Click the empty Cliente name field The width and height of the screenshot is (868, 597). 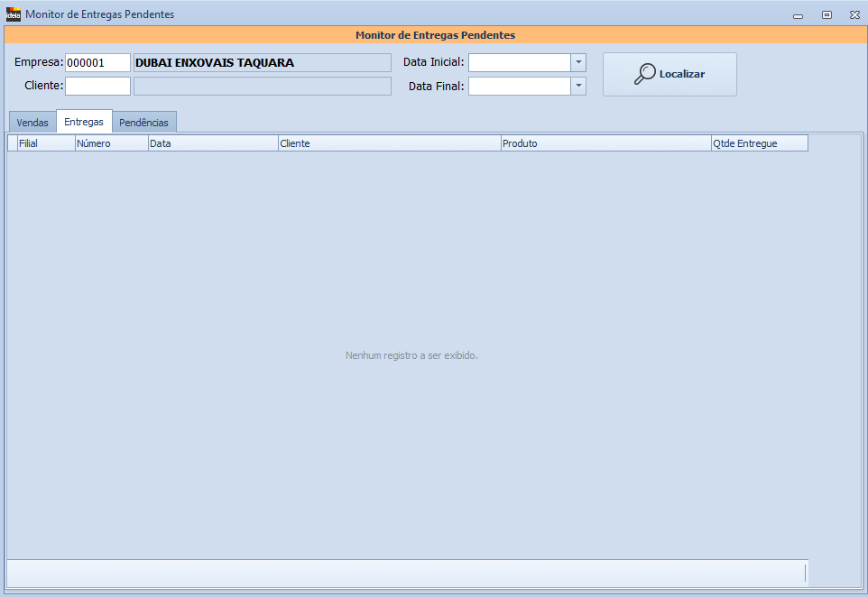(x=262, y=87)
